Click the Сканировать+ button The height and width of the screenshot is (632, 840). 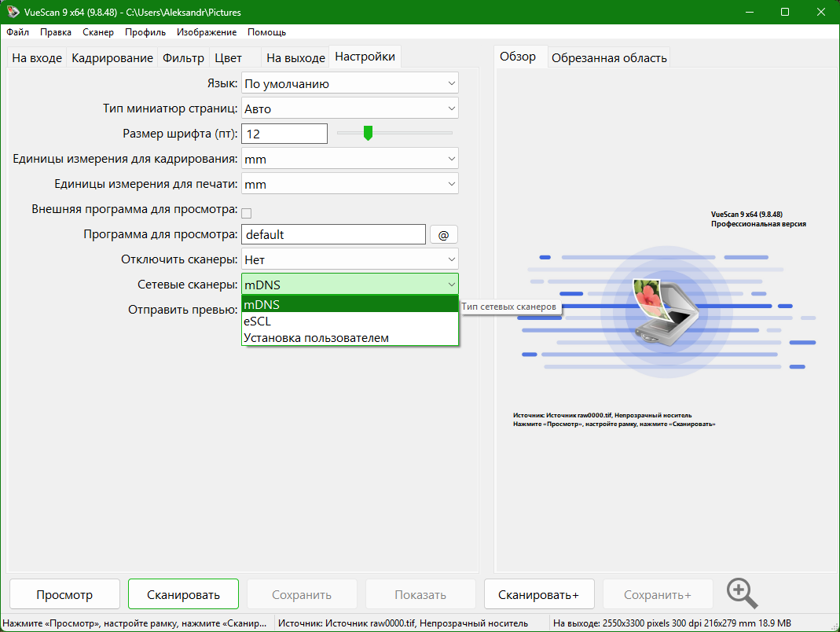tap(538, 595)
